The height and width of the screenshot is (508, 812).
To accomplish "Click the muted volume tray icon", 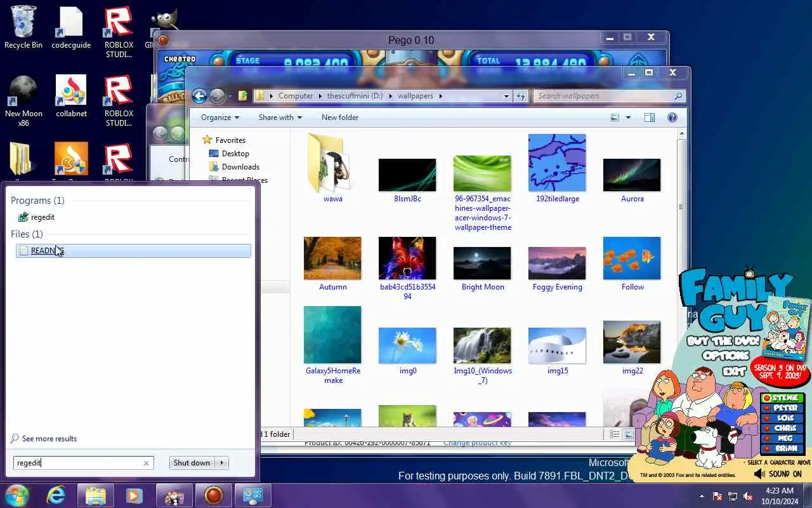I will tap(748, 496).
